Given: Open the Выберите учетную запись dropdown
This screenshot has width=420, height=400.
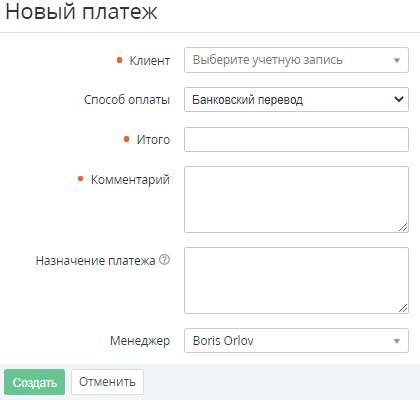Looking at the screenshot, I should click(296, 60).
